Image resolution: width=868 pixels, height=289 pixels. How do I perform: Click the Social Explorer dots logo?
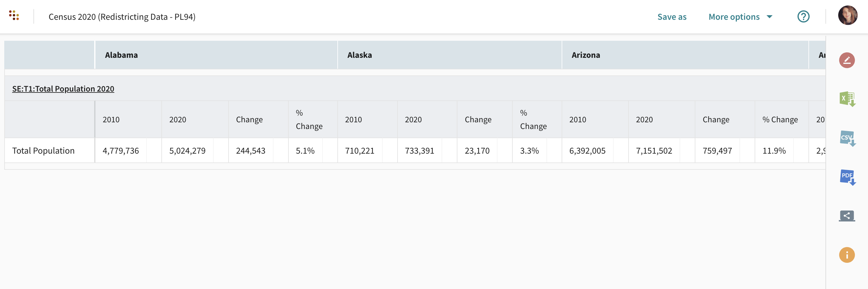pyautogui.click(x=14, y=16)
